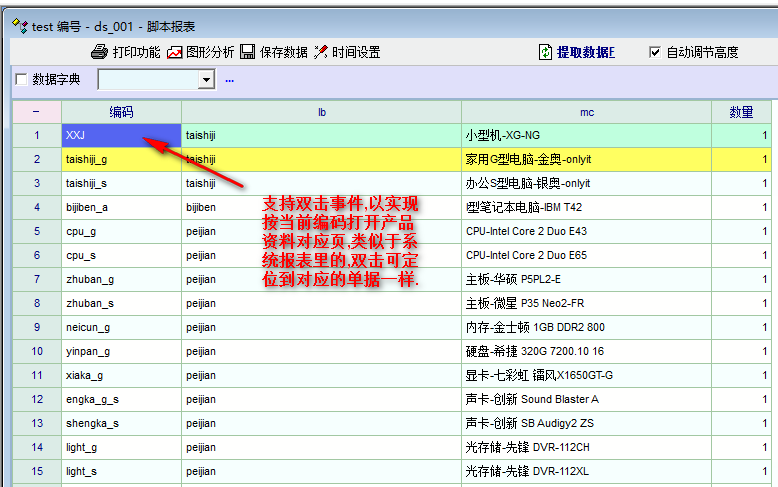Enable the 数据字典 checkbox
This screenshot has width=778, height=487.
coord(22,80)
